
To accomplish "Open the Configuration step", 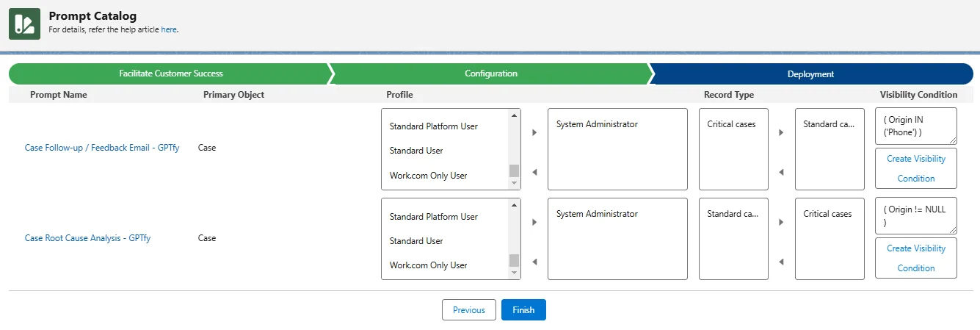I will tap(490, 73).
